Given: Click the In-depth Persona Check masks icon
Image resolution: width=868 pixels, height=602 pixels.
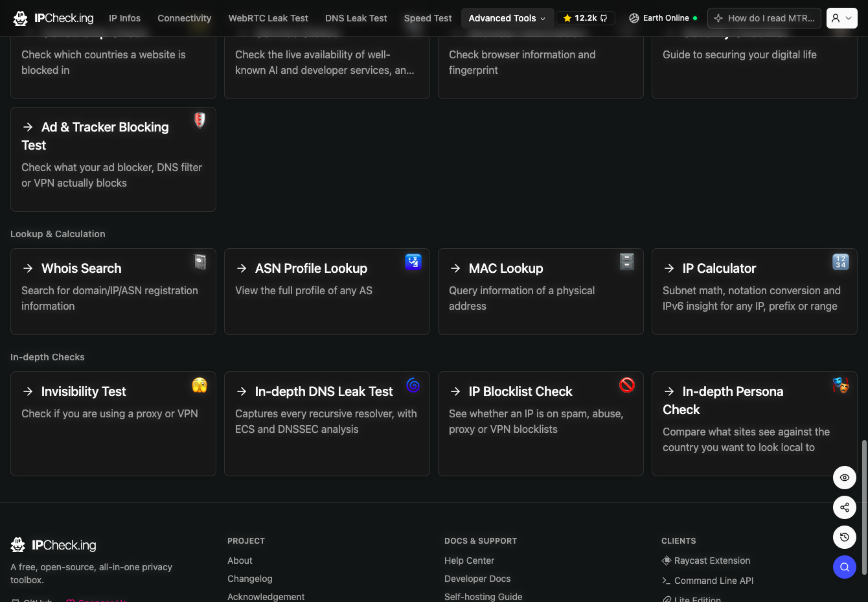Looking at the screenshot, I should click(x=841, y=385).
